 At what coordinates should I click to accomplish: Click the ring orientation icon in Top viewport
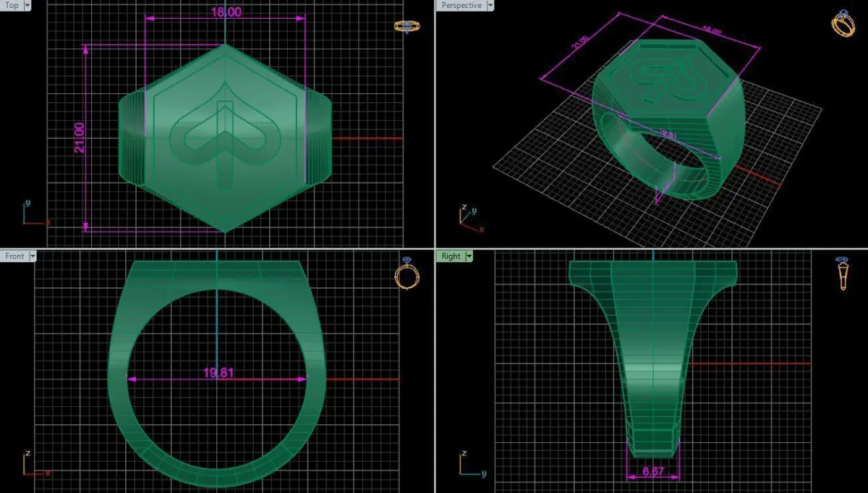(x=407, y=26)
